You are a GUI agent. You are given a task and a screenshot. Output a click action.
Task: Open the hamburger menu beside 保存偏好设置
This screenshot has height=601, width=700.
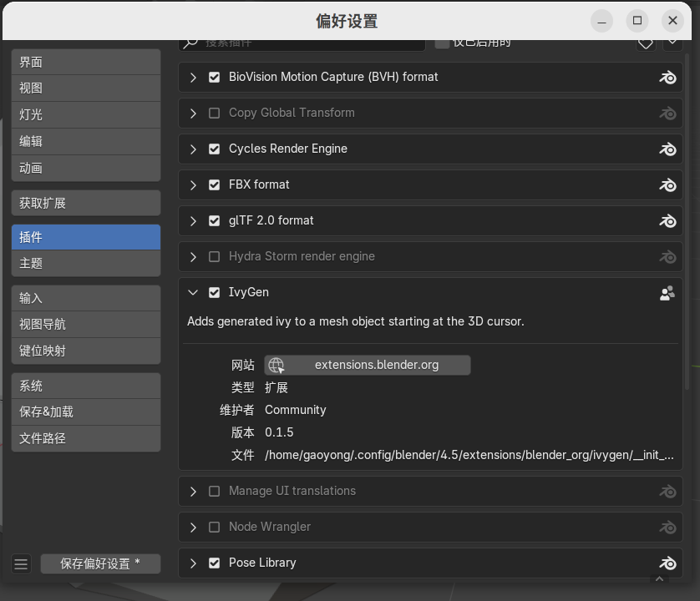21,564
